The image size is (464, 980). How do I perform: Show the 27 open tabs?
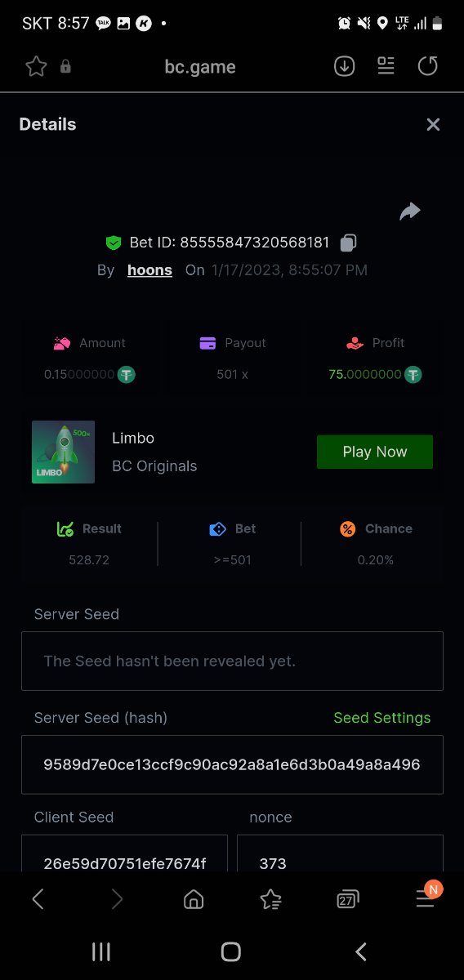coord(347,899)
